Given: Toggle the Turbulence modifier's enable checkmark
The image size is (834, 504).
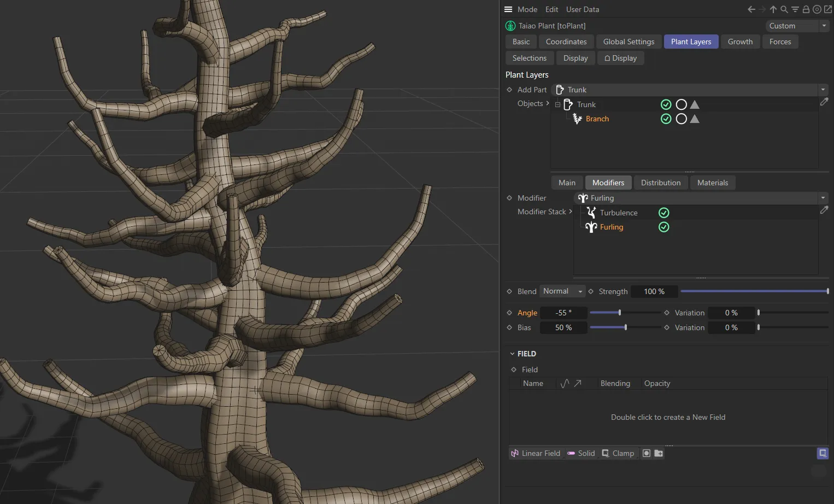Looking at the screenshot, I should tap(663, 212).
